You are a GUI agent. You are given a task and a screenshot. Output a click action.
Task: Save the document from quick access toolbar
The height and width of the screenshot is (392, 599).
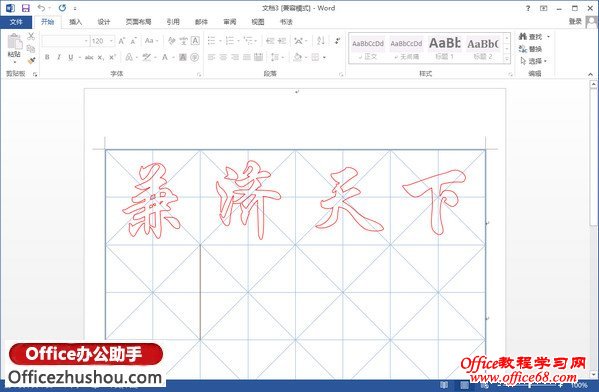point(26,8)
